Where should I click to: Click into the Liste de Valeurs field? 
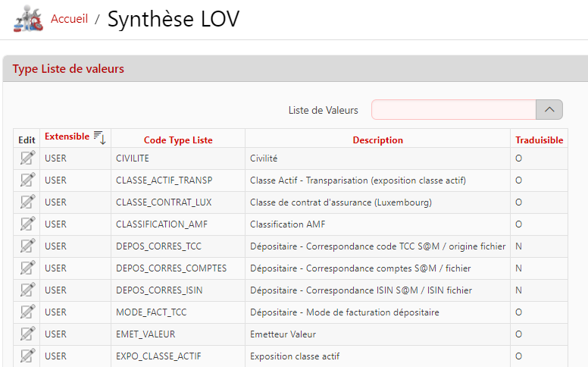coord(453,110)
